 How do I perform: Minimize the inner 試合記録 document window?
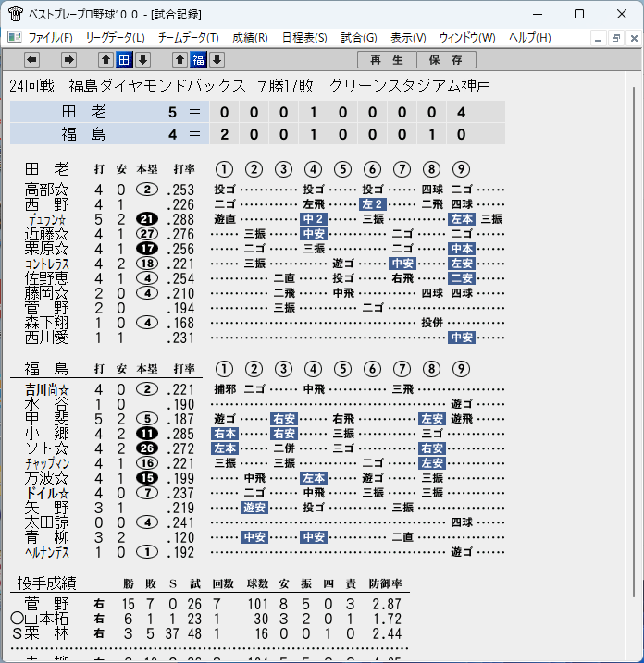(x=598, y=39)
